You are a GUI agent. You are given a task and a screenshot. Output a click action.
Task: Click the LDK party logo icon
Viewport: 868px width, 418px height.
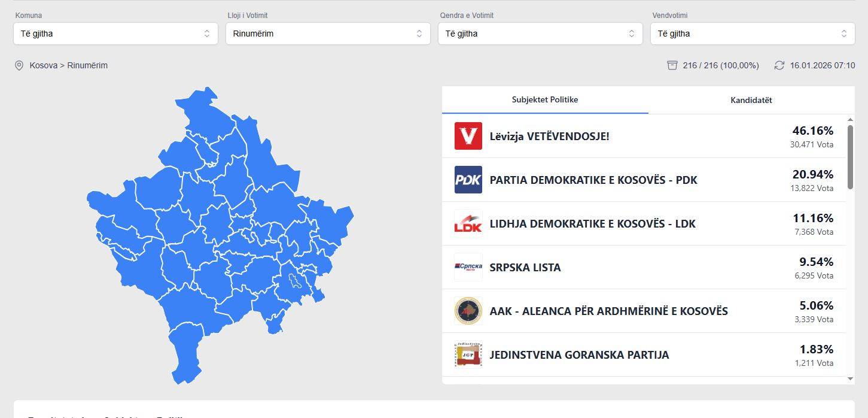coord(468,223)
